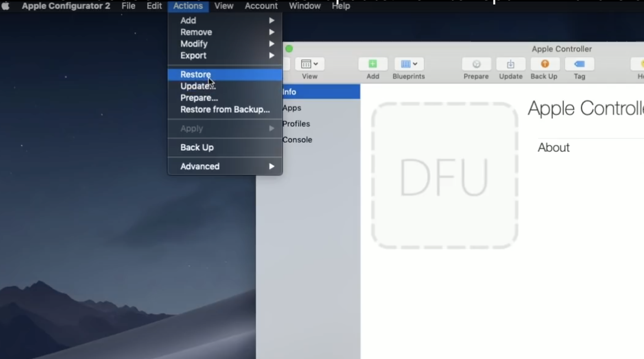Expand the Advanced submenu

pyautogui.click(x=225, y=166)
